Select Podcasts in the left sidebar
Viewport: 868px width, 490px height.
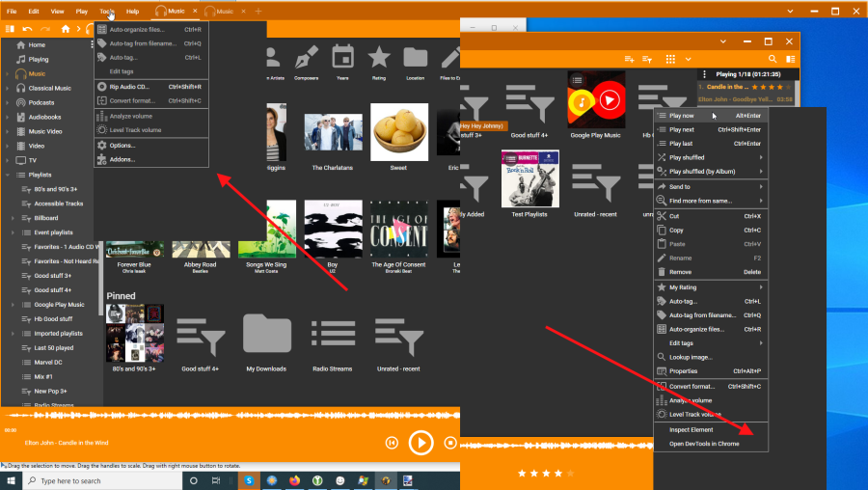41,102
